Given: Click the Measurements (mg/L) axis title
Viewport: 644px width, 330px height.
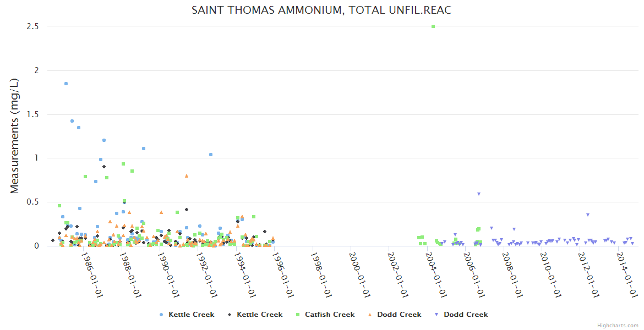Looking at the screenshot, I should [15, 136].
